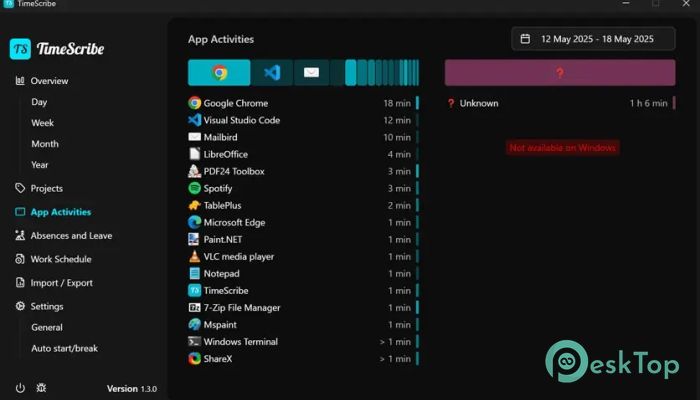The image size is (700, 400).
Task: Click the 'Unknown' row label
Action: (479, 103)
